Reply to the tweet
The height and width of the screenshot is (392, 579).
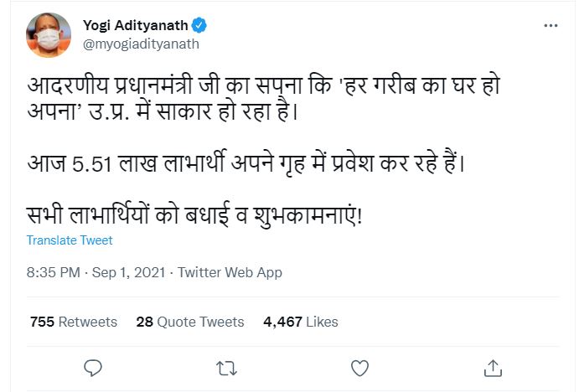(x=94, y=367)
